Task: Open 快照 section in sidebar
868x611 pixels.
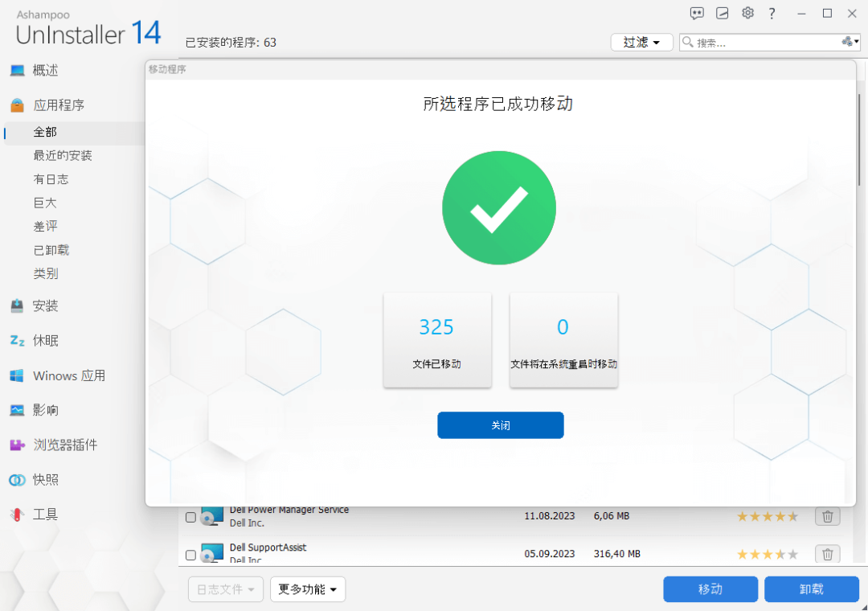Action: tap(45, 480)
